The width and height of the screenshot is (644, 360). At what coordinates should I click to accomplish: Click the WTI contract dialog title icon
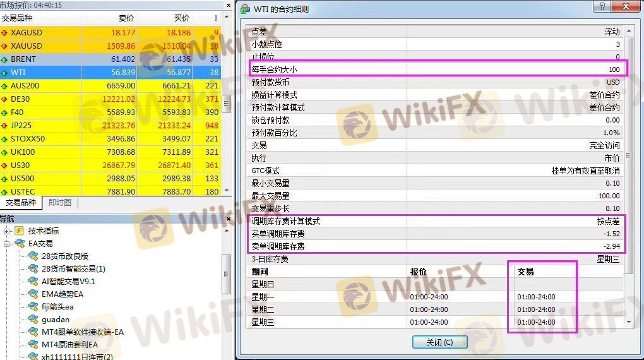(245, 9)
